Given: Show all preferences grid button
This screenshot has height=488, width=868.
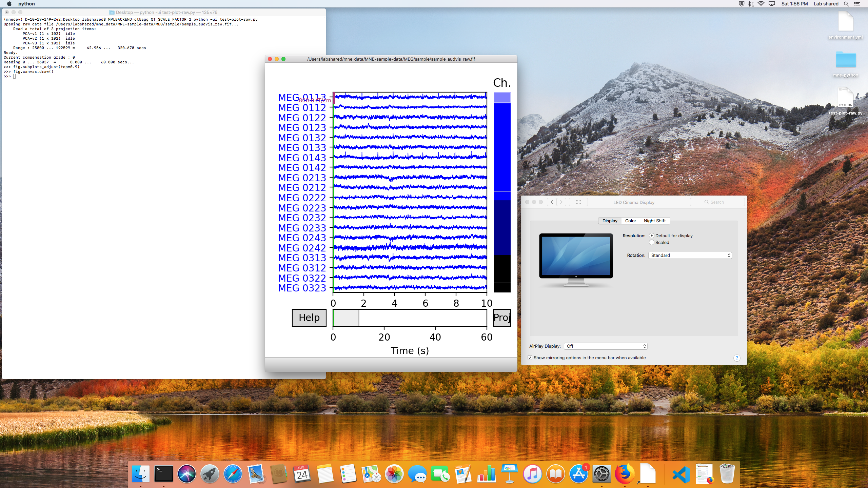Looking at the screenshot, I should pyautogui.click(x=578, y=202).
